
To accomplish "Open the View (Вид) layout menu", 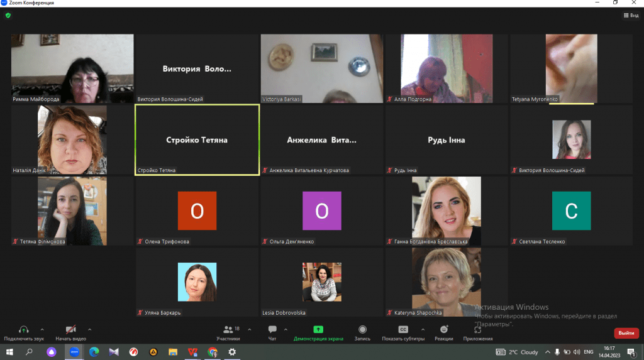I will [630, 15].
